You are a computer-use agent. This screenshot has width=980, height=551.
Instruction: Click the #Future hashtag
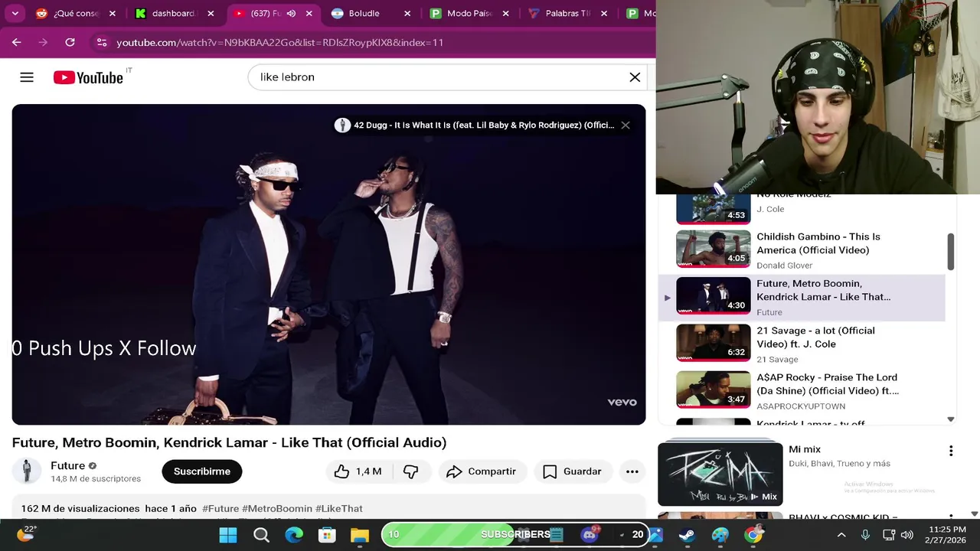tap(220, 508)
